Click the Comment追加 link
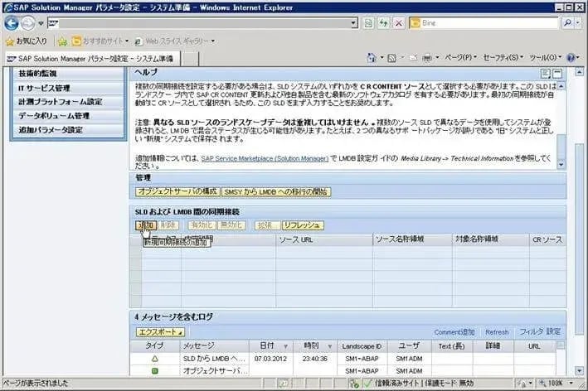The image size is (588, 391). pyautogui.click(x=454, y=332)
